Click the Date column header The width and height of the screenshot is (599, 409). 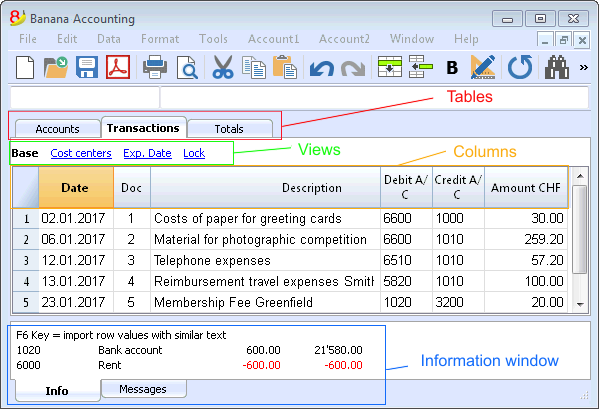(76, 188)
